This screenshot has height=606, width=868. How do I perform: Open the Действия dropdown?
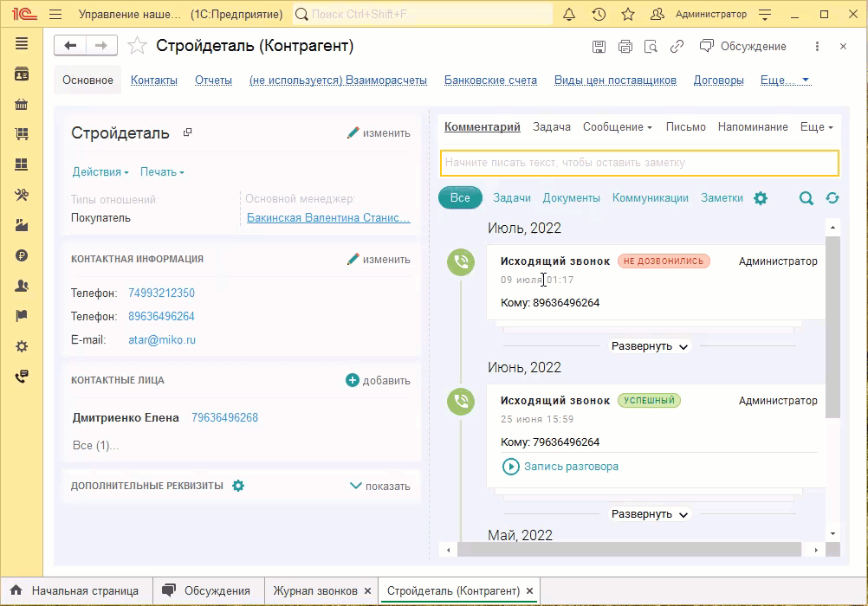(x=98, y=171)
